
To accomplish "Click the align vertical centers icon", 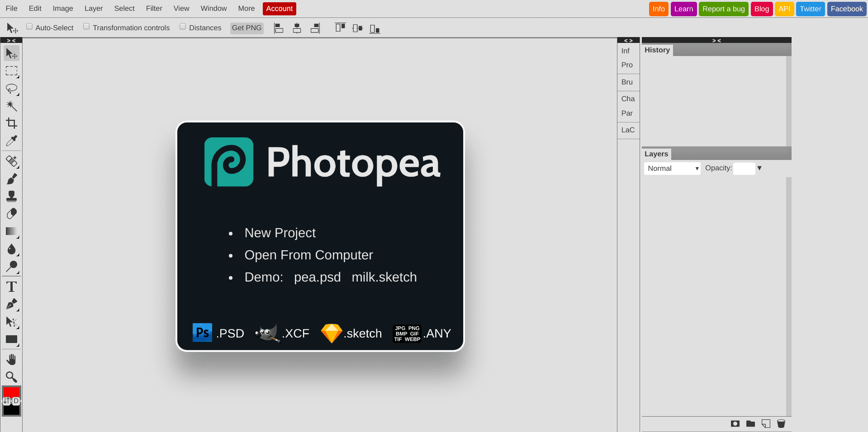I will point(357,28).
